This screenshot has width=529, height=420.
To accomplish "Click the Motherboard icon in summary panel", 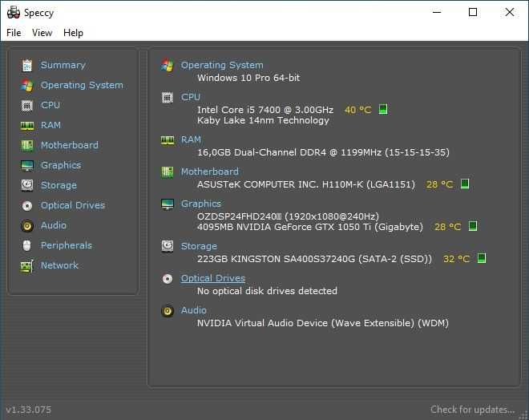I will pyautogui.click(x=168, y=172).
